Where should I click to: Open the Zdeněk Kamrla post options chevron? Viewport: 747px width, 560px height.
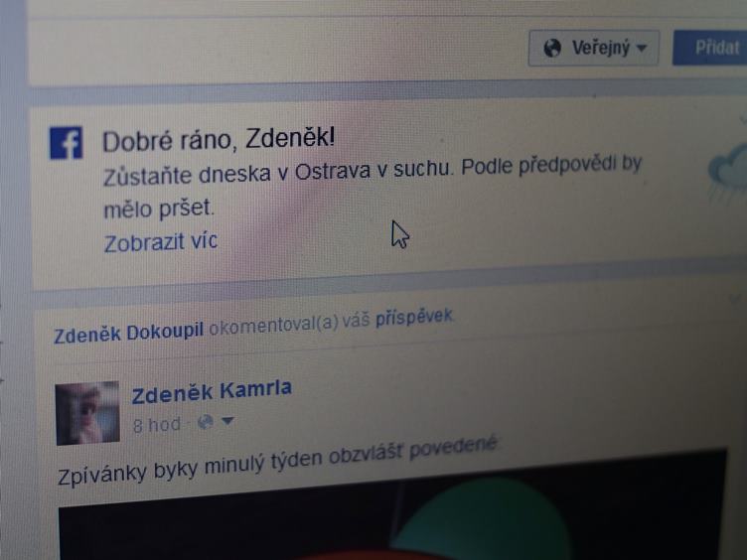click(x=735, y=299)
